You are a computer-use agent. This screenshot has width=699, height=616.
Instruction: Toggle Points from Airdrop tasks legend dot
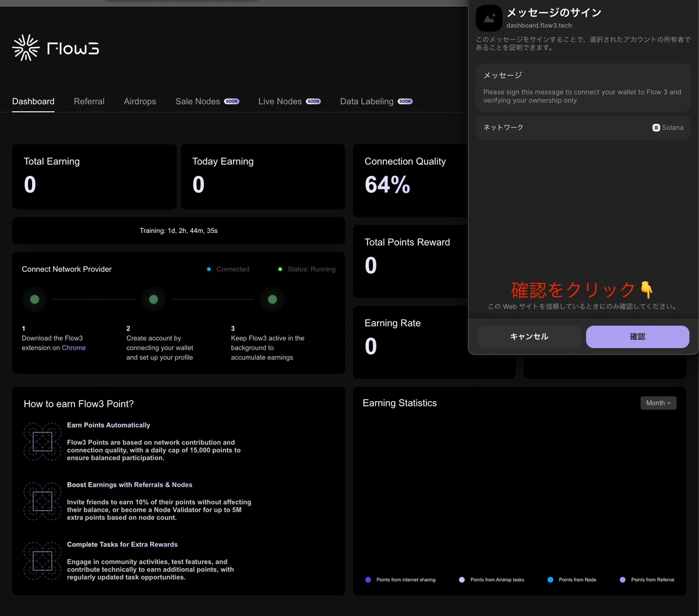(462, 579)
